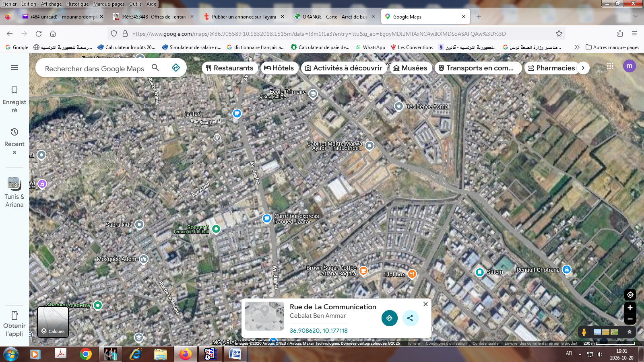Click the Street View pegman icon
The width and height of the screenshot is (644, 362).
coord(584,332)
